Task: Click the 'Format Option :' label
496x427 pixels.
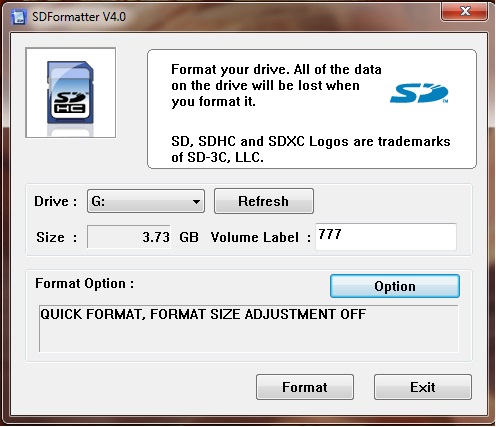Action: (x=85, y=284)
